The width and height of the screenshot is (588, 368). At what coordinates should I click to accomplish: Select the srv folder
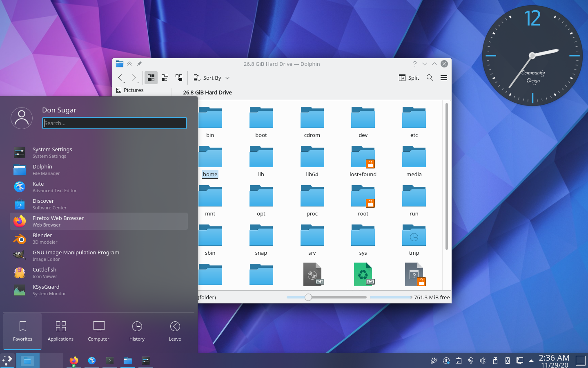tap(312, 240)
